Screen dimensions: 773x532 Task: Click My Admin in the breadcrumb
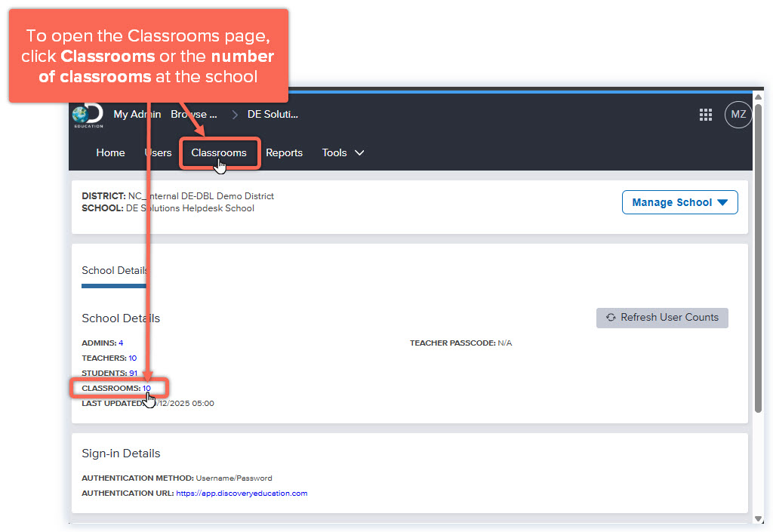tap(137, 114)
